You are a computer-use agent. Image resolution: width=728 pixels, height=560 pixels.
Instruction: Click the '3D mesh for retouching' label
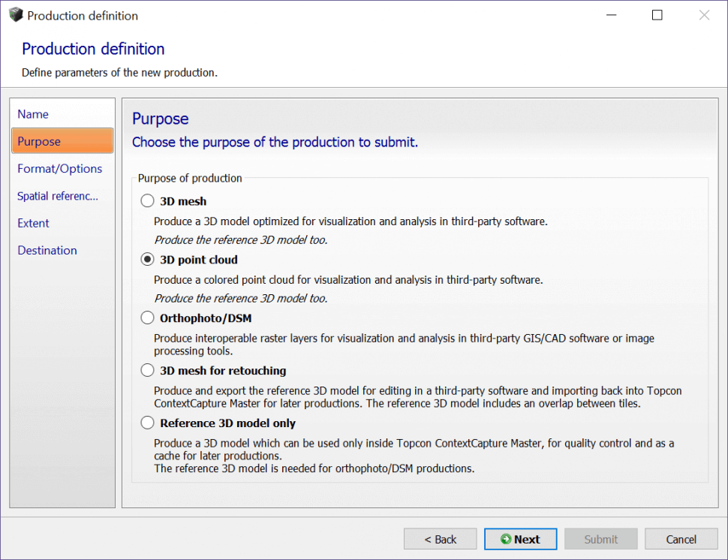[x=223, y=371]
